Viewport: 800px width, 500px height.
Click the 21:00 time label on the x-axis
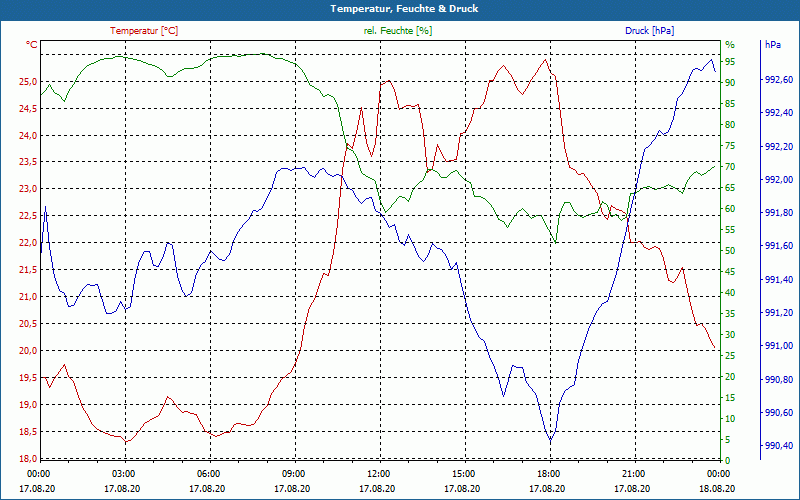click(x=633, y=474)
